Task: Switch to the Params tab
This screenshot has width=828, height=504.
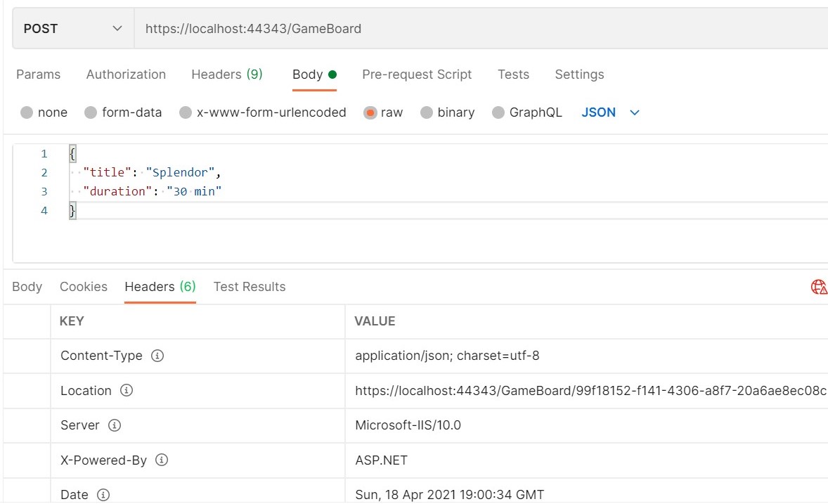Action: (38, 75)
